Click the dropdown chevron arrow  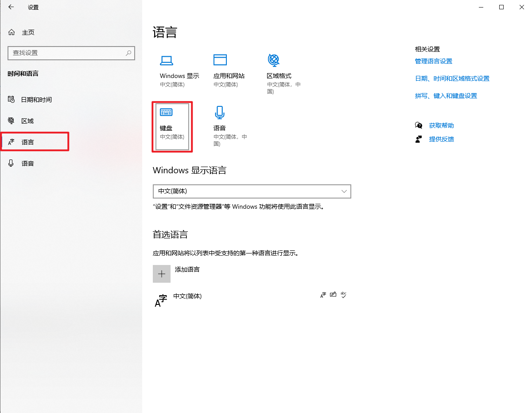click(x=344, y=191)
